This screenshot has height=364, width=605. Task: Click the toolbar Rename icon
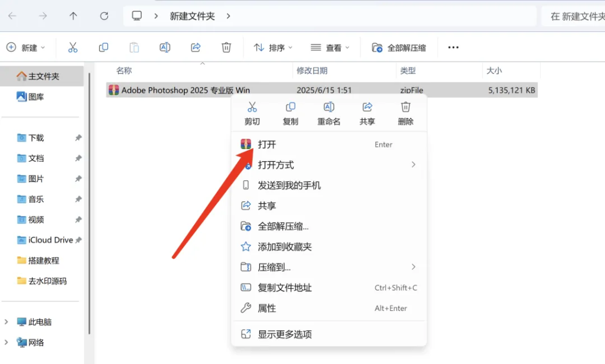[x=165, y=47]
